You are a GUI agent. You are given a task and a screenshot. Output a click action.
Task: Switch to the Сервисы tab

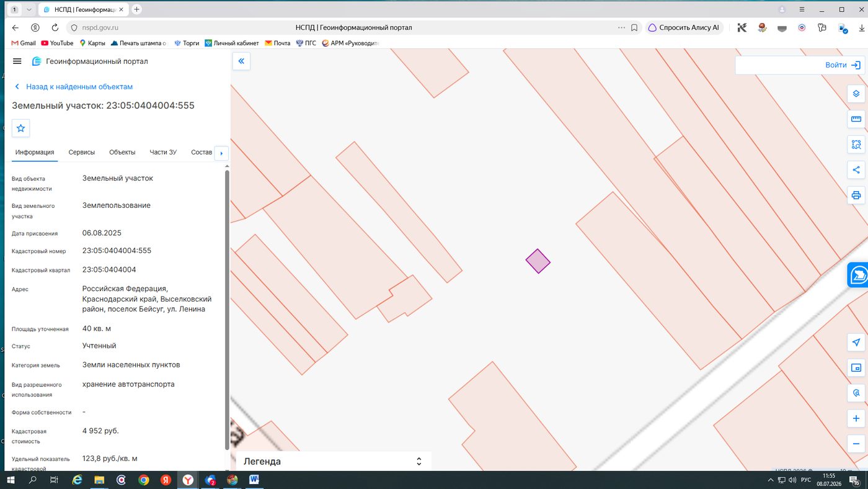[x=82, y=152]
